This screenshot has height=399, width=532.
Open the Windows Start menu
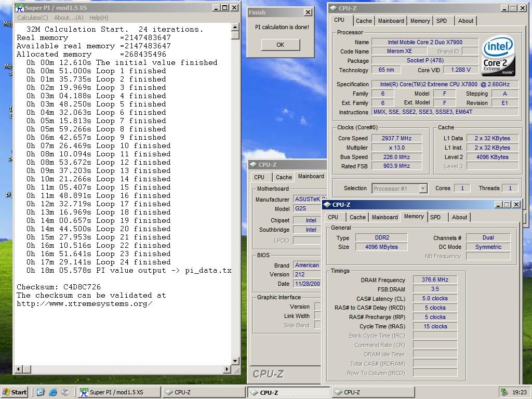14,392
